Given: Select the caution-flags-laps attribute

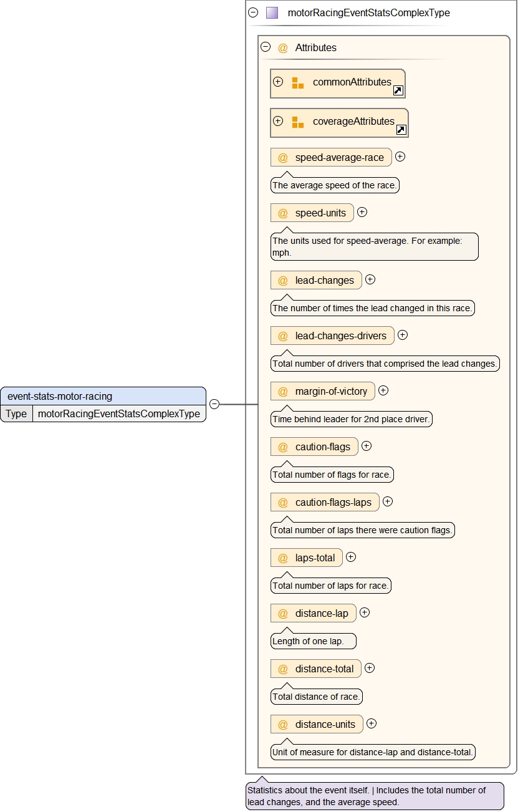Looking at the screenshot, I should coord(333,503).
